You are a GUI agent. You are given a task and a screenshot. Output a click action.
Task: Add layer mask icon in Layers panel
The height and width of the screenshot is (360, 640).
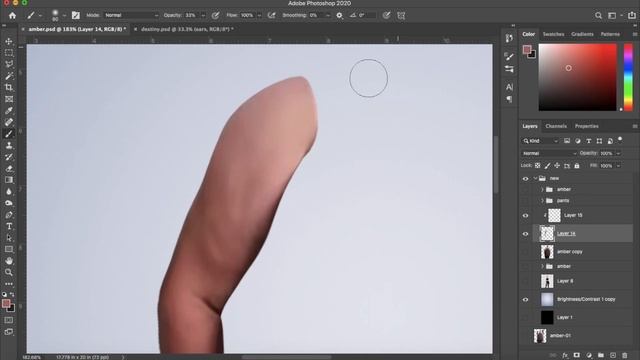577,356
